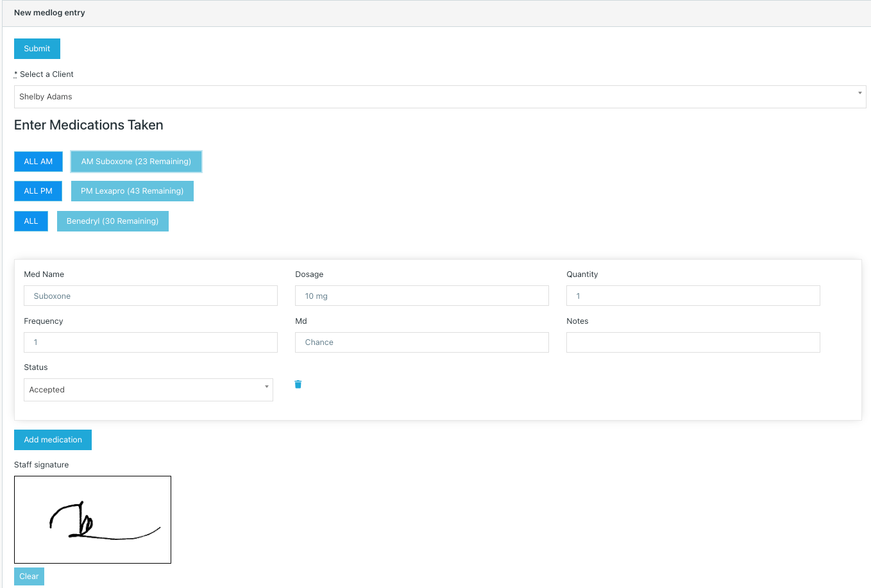This screenshot has height=588, width=871.
Task: Click the Md label
Action: coord(301,321)
